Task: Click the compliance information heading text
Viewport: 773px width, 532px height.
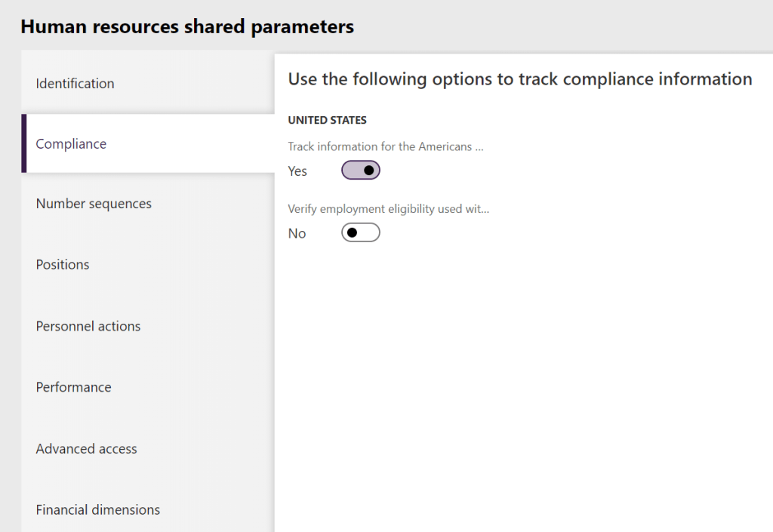Action: coord(520,78)
